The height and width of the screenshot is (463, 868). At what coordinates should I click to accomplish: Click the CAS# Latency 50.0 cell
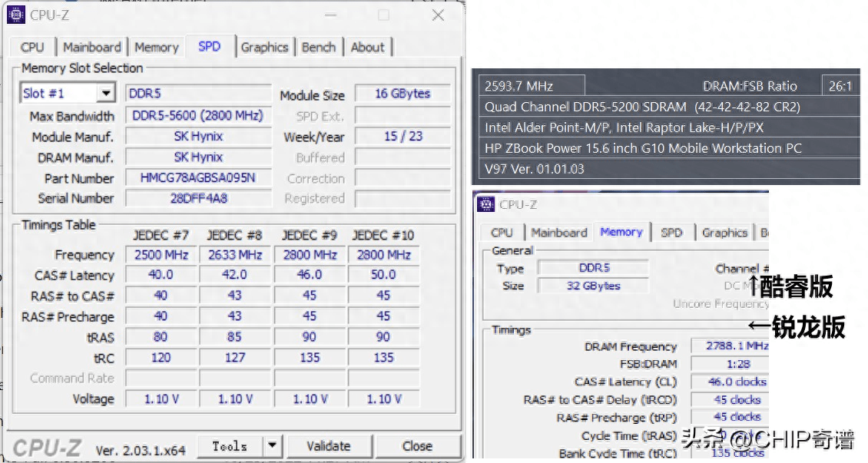coord(383,275)
